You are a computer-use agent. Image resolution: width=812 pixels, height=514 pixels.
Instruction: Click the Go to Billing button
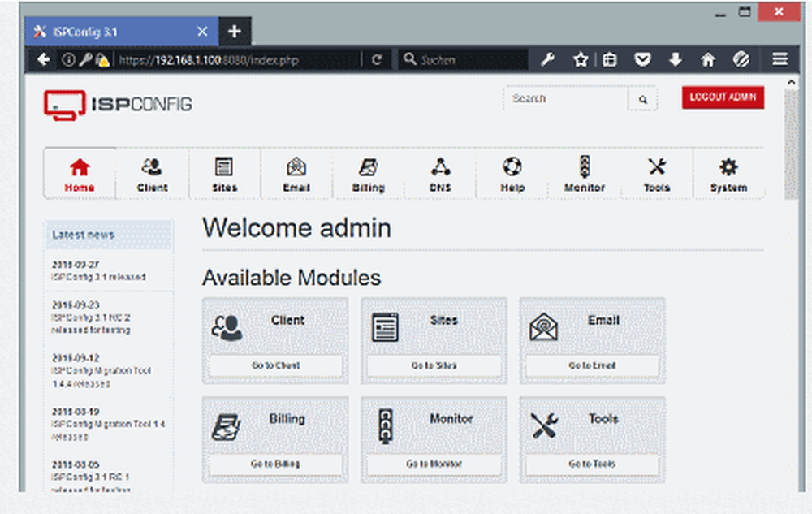(x=275, y=464)
